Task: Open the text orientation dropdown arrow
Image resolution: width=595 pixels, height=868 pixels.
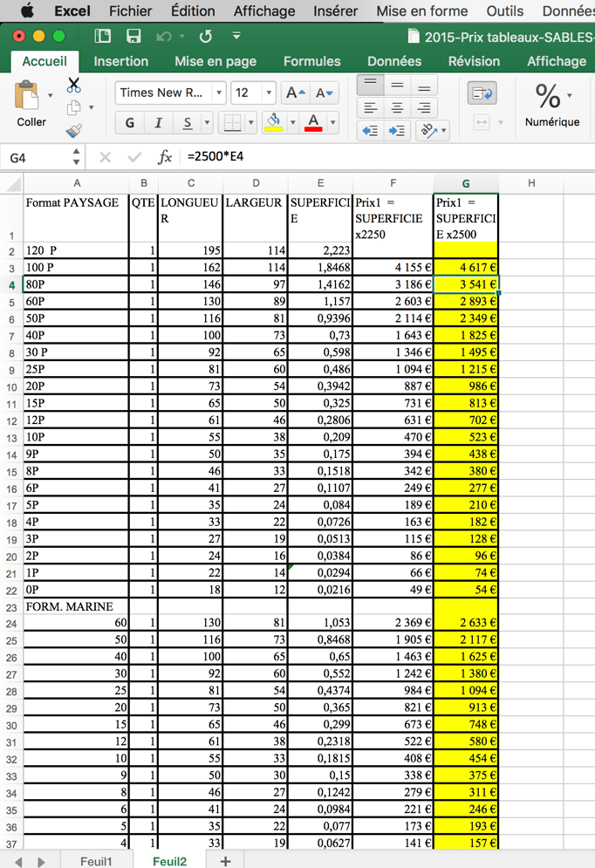Action: coord(443,131)
